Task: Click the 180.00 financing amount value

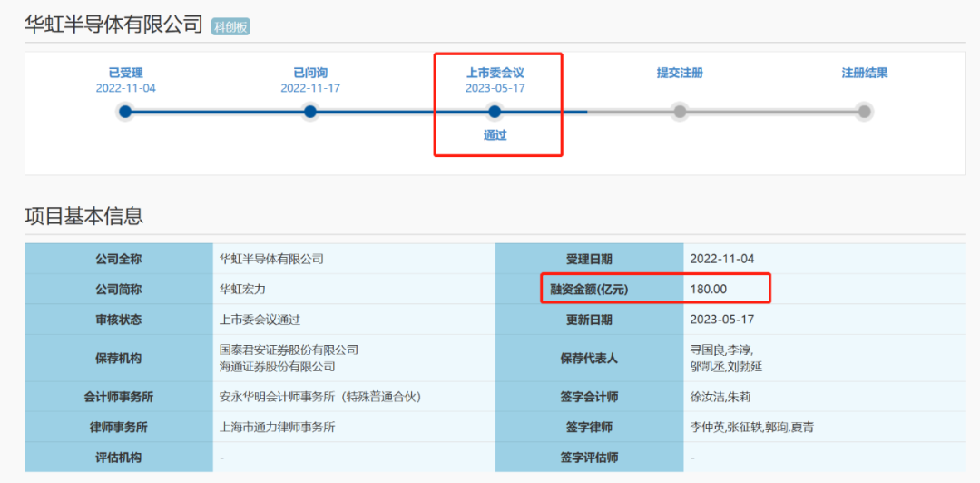Action: tap(709, 289)
